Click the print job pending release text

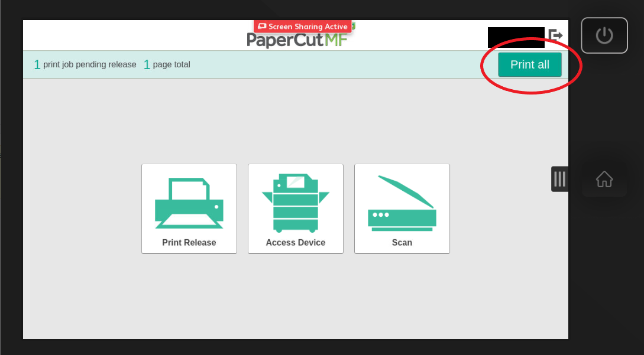pos(89,64)
